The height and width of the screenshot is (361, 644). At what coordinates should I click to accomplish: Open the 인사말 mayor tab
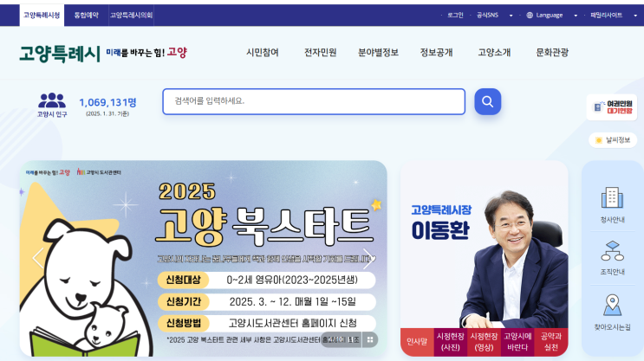(x=417, y=342)
